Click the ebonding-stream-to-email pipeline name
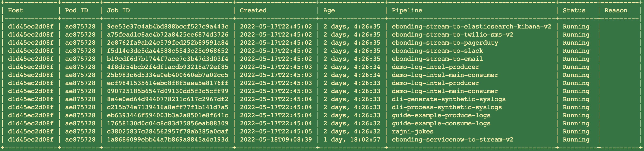 (x=437, y=59)
